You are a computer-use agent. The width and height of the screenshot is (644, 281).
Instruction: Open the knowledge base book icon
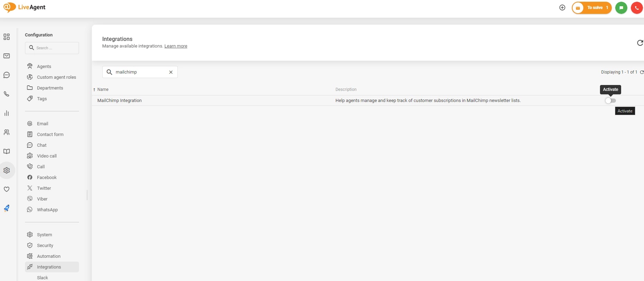(7, 151)
